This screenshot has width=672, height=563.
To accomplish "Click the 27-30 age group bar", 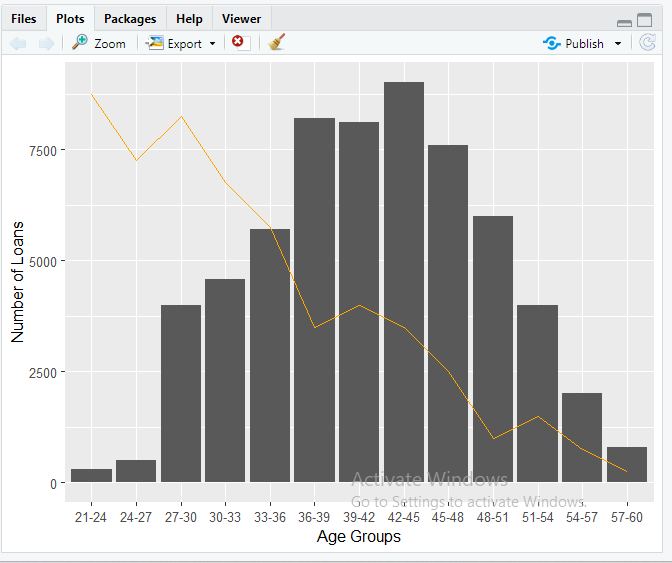I will (181, 393).
